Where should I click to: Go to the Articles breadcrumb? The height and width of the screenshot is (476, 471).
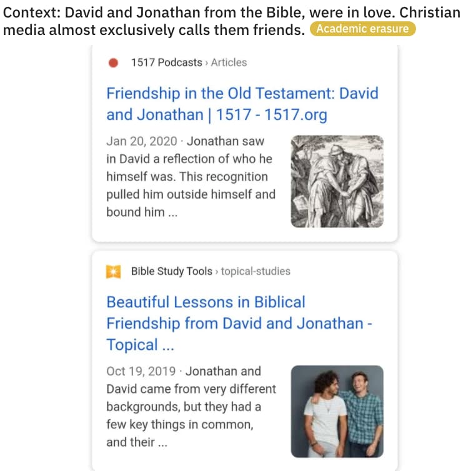point(229,62)
